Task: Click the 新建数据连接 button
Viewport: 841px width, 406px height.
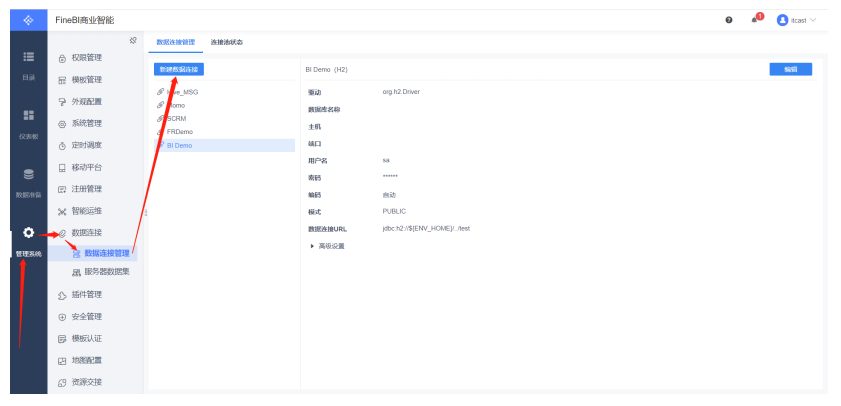Action: pos(179,69)
